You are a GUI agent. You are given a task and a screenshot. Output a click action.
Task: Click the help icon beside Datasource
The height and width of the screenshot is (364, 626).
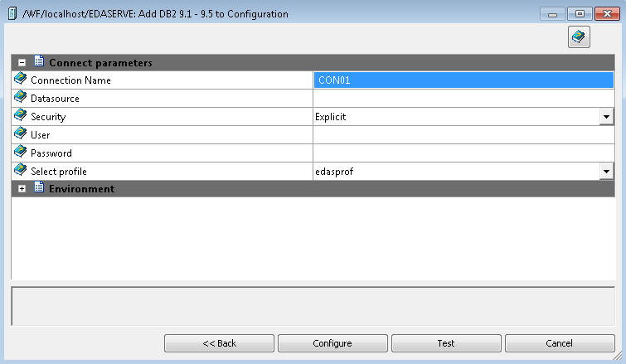[x=21, y=97]
